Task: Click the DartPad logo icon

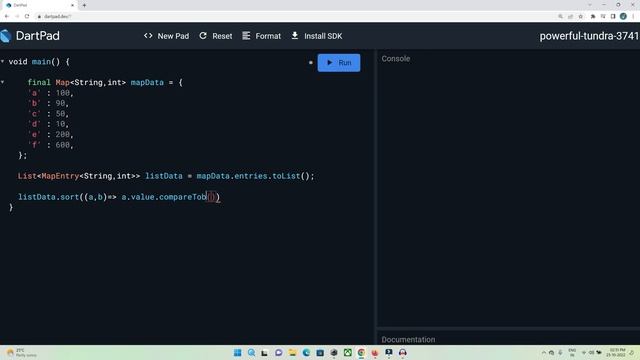Action: (x=6, y=36)
